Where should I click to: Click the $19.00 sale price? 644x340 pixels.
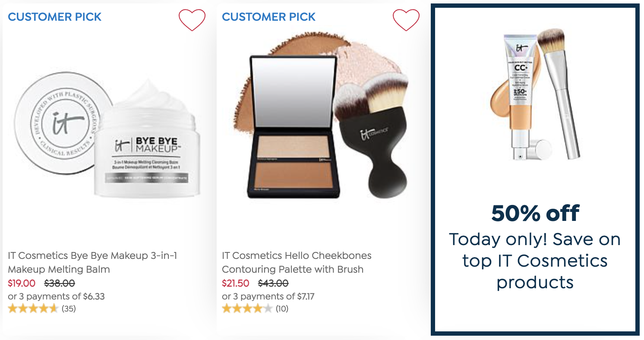(x=22, y=283)
